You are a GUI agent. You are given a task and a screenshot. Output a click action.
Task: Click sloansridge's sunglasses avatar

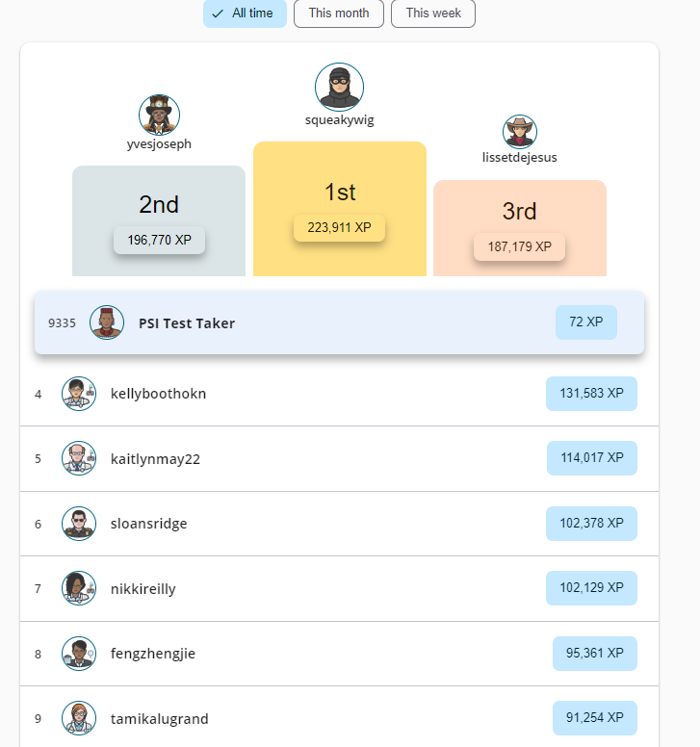tap(78, 524)
